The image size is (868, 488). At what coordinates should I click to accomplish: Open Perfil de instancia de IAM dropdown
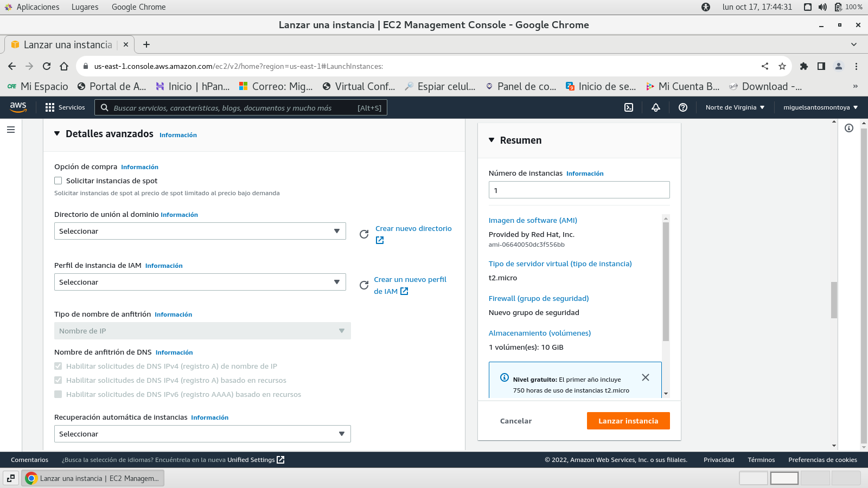[x=200, y=282]
